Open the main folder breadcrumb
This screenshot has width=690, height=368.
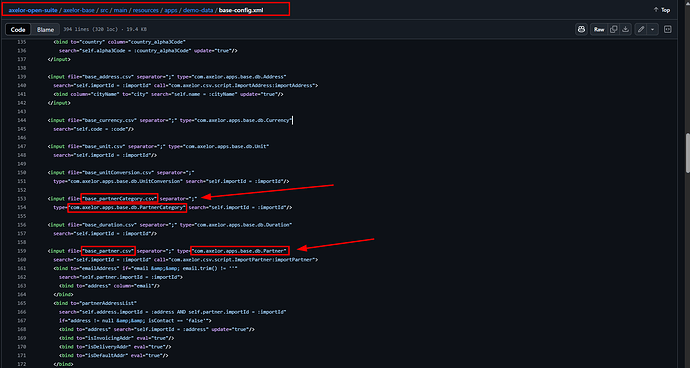click(120, 10)
